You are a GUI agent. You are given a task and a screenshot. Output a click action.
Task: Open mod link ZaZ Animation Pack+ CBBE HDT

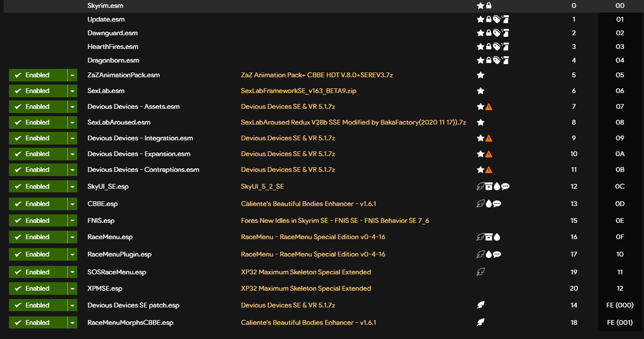[x=317, y=75]
